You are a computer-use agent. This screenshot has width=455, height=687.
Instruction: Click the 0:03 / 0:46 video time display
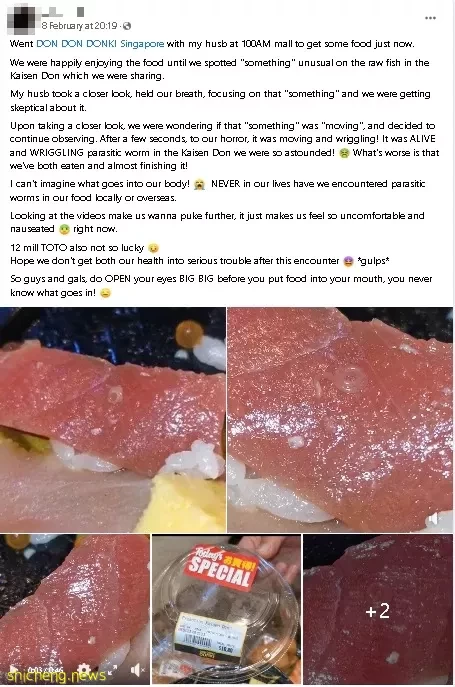46,670
